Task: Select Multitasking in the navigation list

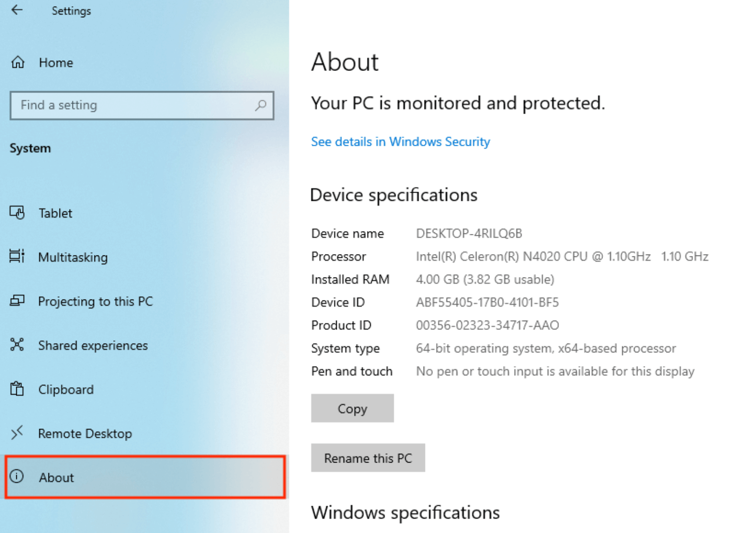Action: (72, 257)
